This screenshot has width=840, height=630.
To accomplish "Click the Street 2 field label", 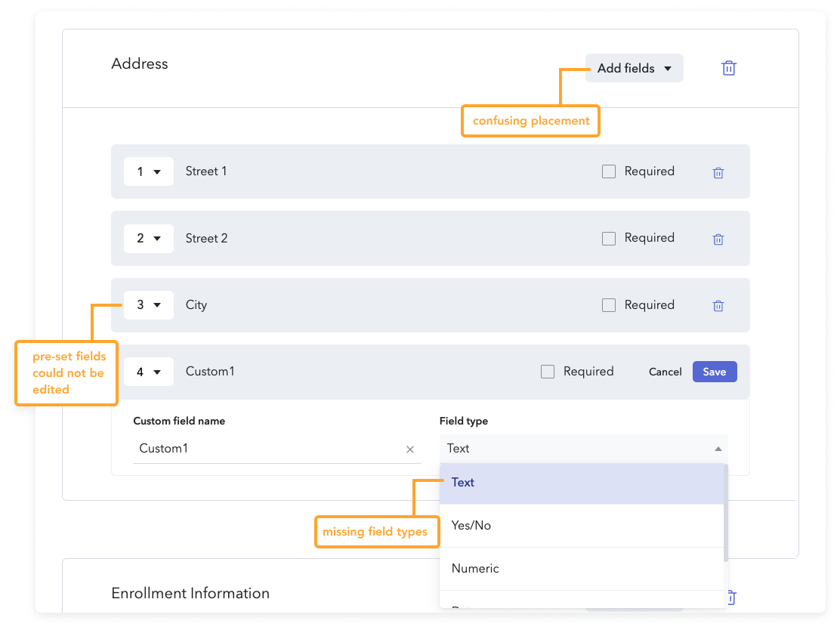I will pyautogui.click(x=207, y=239).
